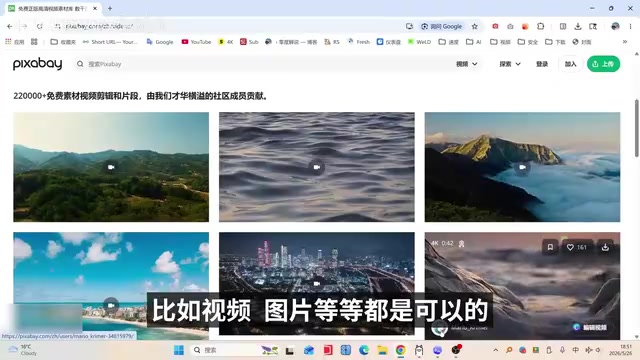Expand the 下载 bookmarks folder

(555, 42)
